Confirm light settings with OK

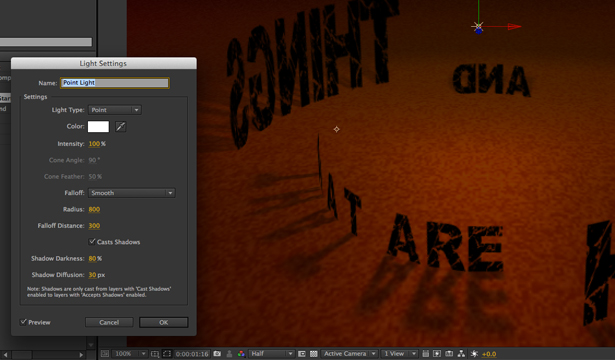pos(164,322)
